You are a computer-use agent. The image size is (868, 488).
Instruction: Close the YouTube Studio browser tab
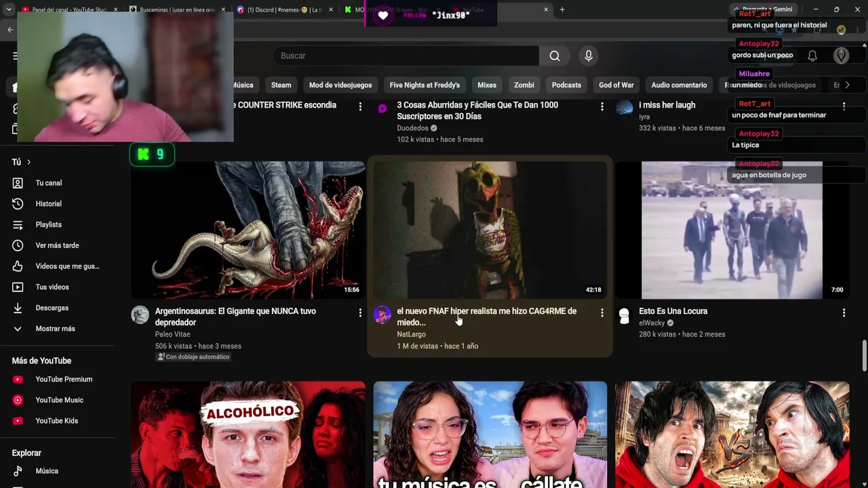(x=115, y=9)
